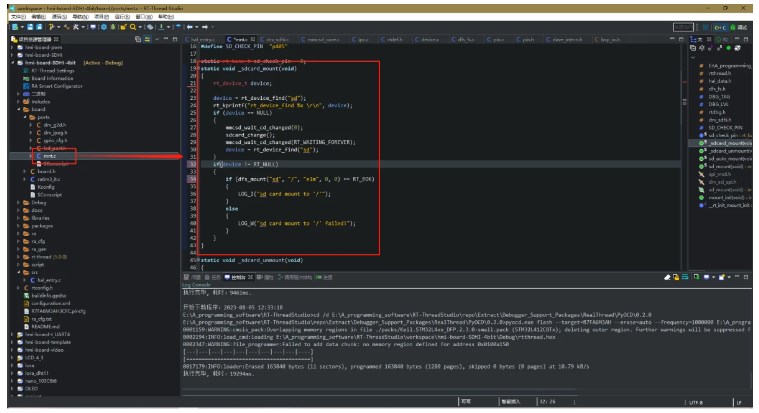
Task: Switch to the hal_entry.c editor tab
Action: 199,39
